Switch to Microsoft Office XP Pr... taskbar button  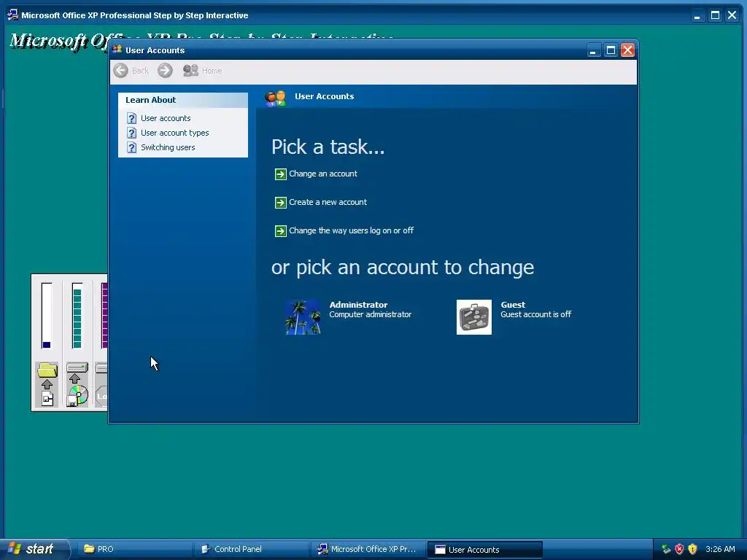368,549
